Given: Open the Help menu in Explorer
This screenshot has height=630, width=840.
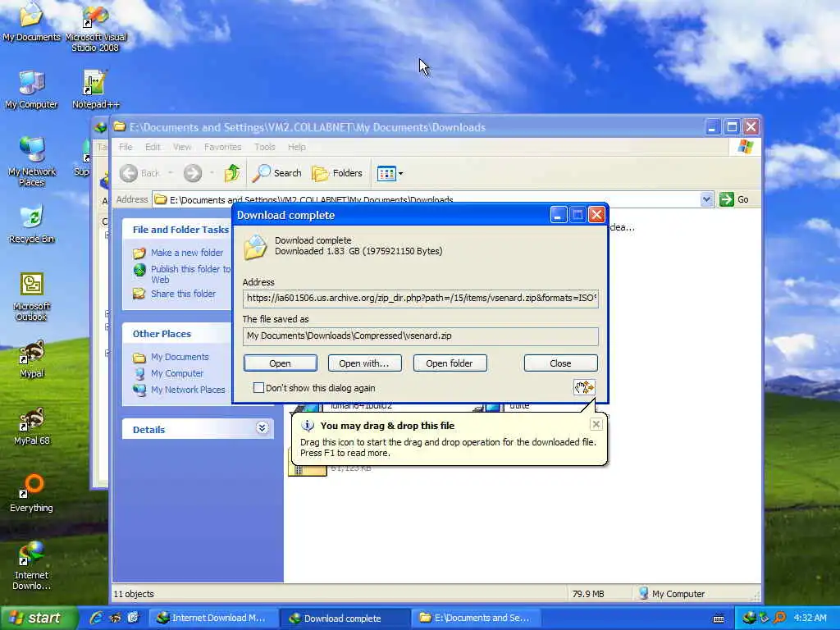Looking at the screenshot, I should pyautogui.click(x=297, y=147).
